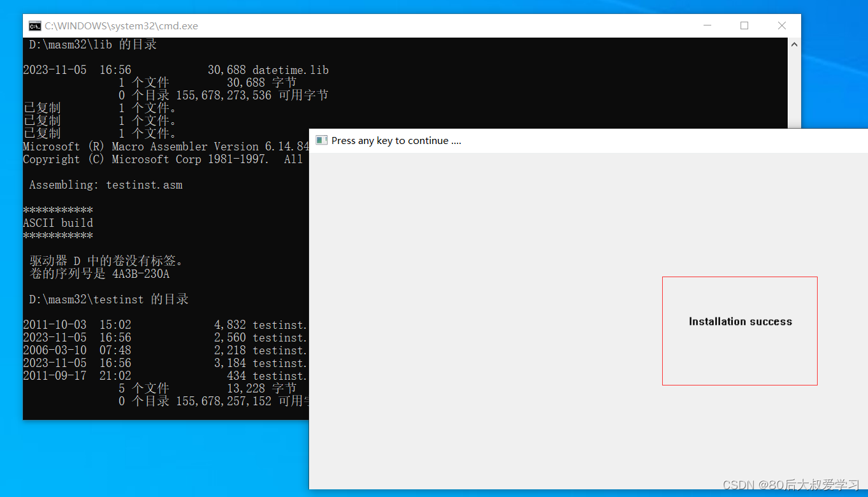Click the testinst row sized 2,218
Screen dimensions: 868x497
166,350
